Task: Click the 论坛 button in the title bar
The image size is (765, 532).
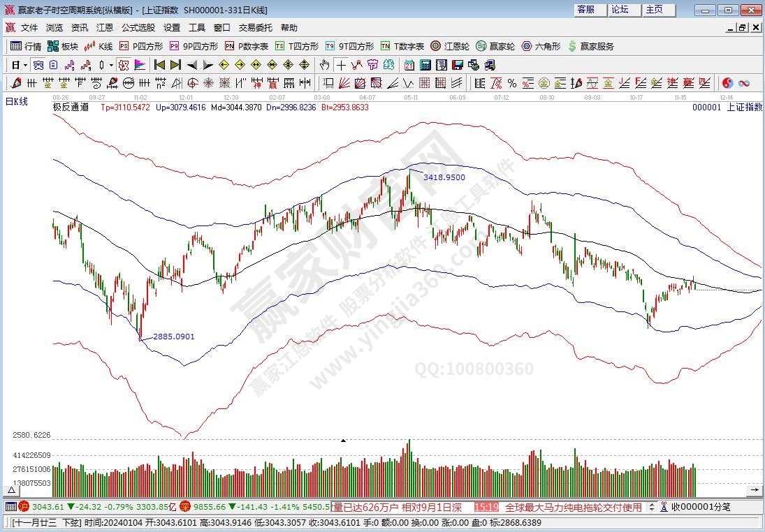Action: (x=620, y=10)
